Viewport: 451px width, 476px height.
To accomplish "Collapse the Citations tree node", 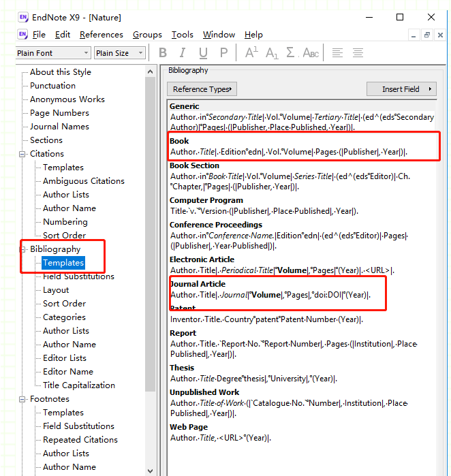I will coord(22,154).
